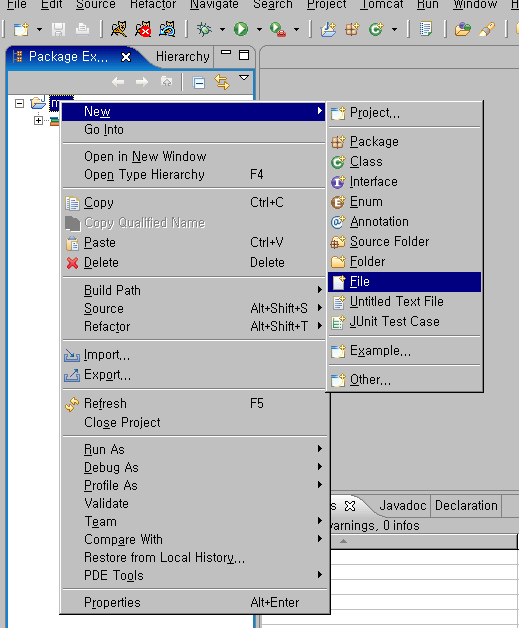519x628 pixels.
Task: Expand the child node under the project
Action: 38,121
